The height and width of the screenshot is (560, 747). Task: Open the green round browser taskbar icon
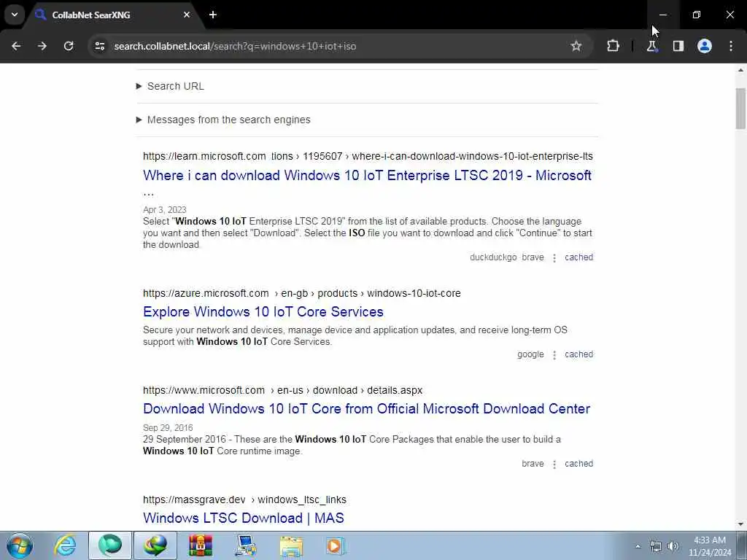(x=110, y=545)
